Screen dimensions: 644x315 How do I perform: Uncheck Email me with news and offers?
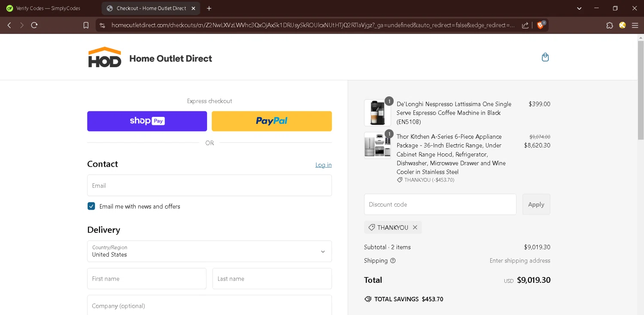pos(91,206)
